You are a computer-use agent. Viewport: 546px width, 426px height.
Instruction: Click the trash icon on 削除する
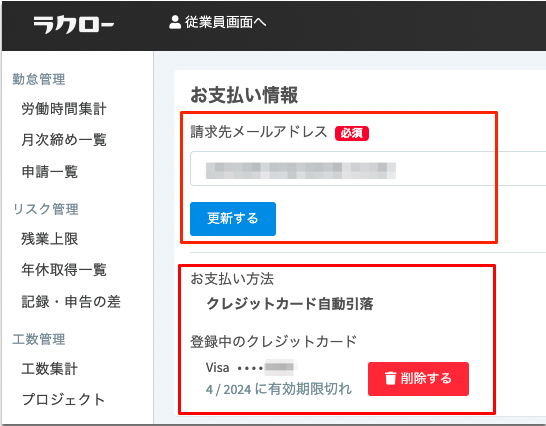pyautogui.click(x=390, y=378)
